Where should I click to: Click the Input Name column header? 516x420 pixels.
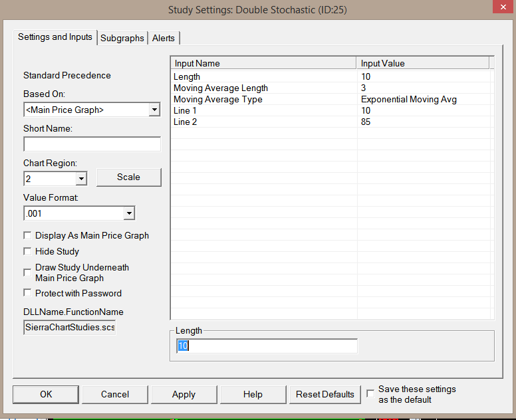[x=263, y=63]
